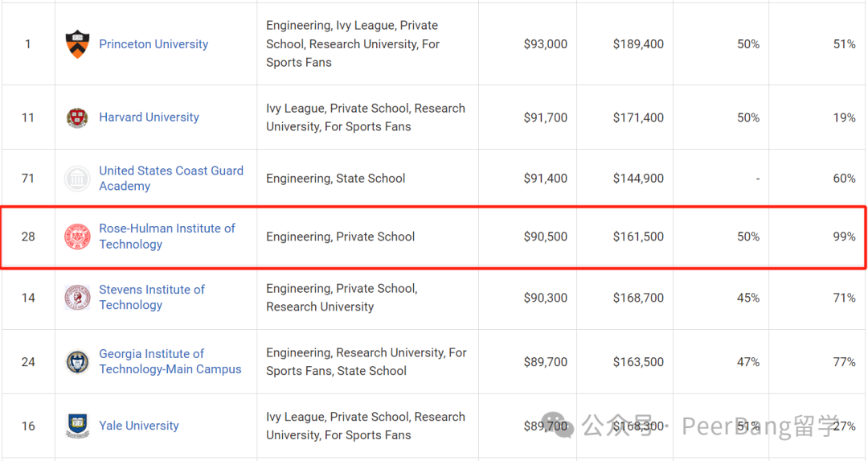Open Georgia Institute of Technology-Main Campus link
The height and width of the screenshot is (461, 868).
click(170, 361)
